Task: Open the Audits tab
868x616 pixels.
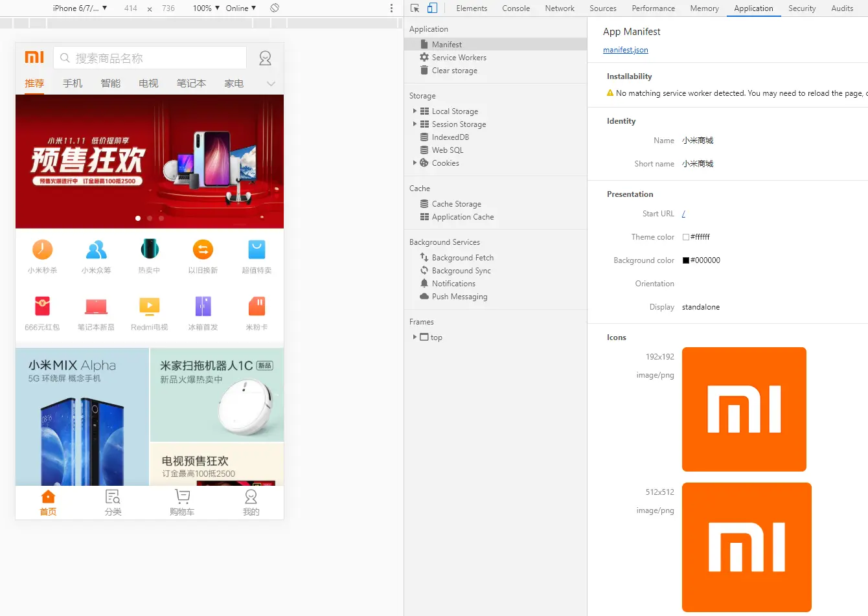Action: (x=842, y=8)
